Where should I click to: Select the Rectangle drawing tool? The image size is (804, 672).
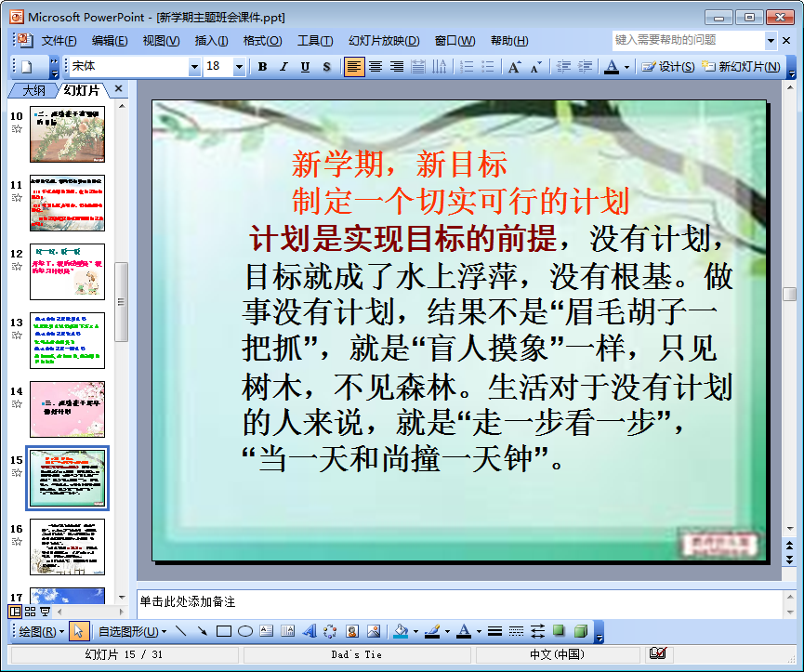[x=223, y=632]
